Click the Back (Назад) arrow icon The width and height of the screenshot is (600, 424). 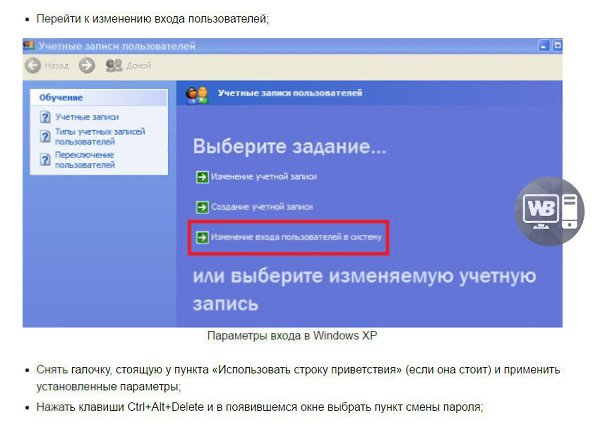pyautogui.click(x=32, y=65)
